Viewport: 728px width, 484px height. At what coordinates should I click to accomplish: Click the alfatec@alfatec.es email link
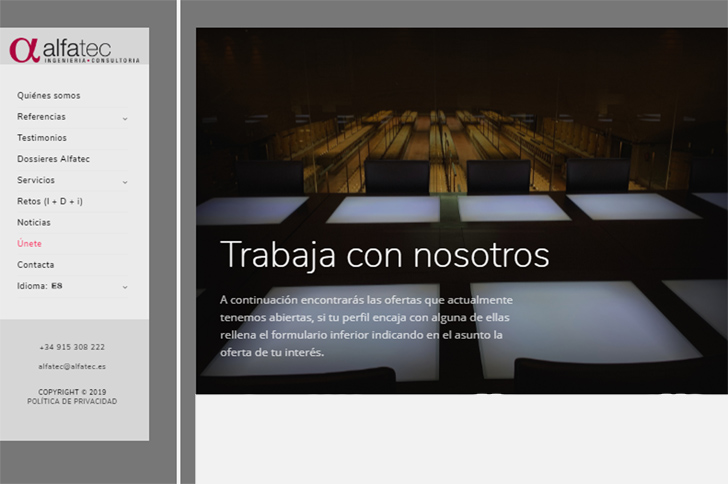coord(72,366)
